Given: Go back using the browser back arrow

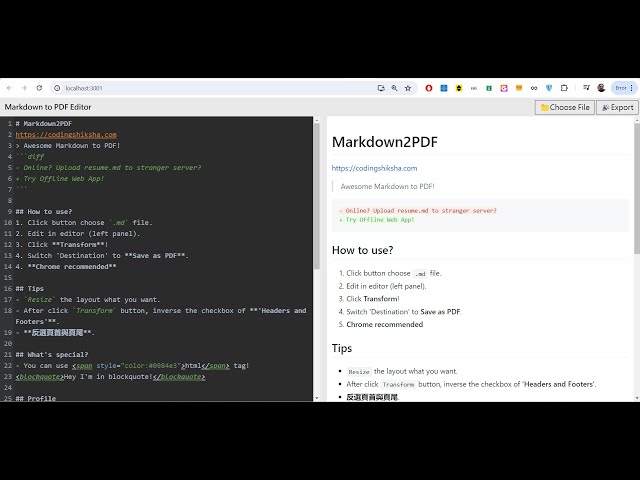Looking at the screenshot, I should [9, 88].
